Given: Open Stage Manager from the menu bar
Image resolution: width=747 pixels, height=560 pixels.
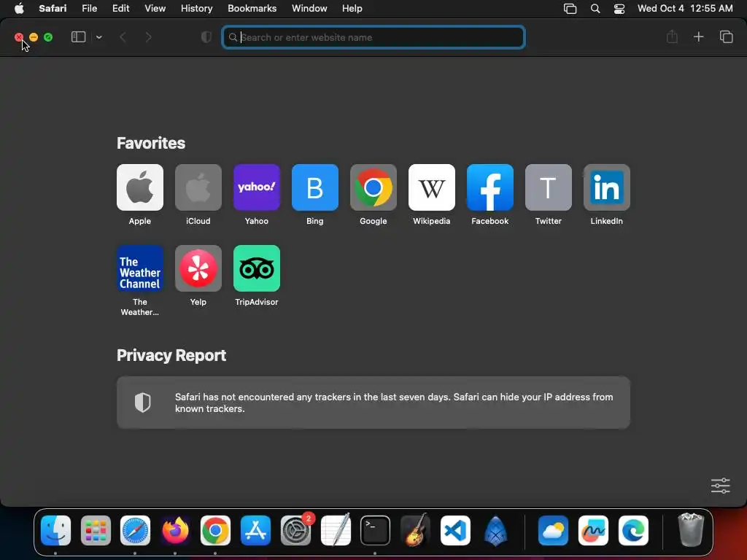Looking at the screenshot, I should (570, 8).
